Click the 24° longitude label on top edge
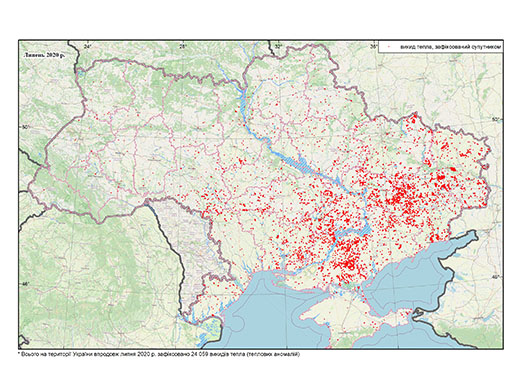Image resolution: width=520 pixels, height=368 pixels. click(x=88, y=46)
